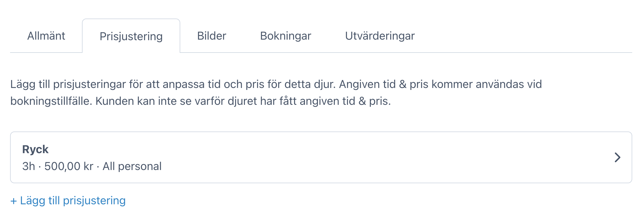Return to the Allmänt section

click(46, 36)
